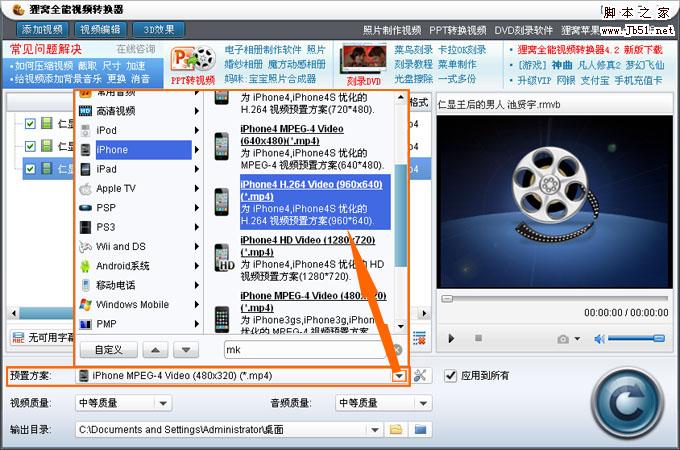Screen dimensions: 680x450
Task: Select PSP category
Action: tap(139, 208)
